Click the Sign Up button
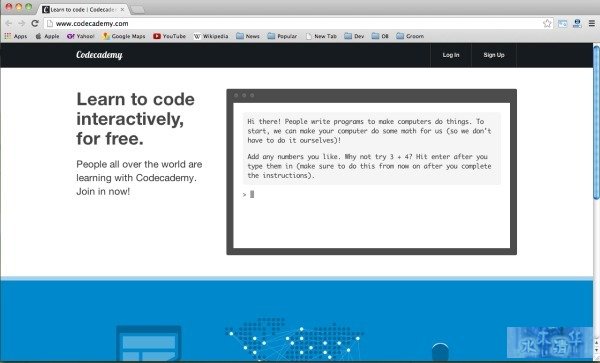600x363 pixels. [494, 55]
